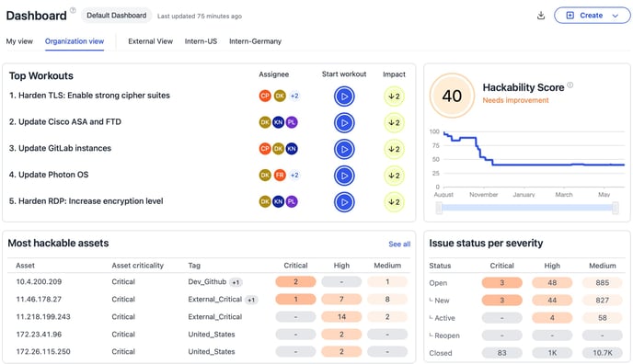
Task: Click high count 14 for 11.218.199.243
Action: [x=341, y=317]
